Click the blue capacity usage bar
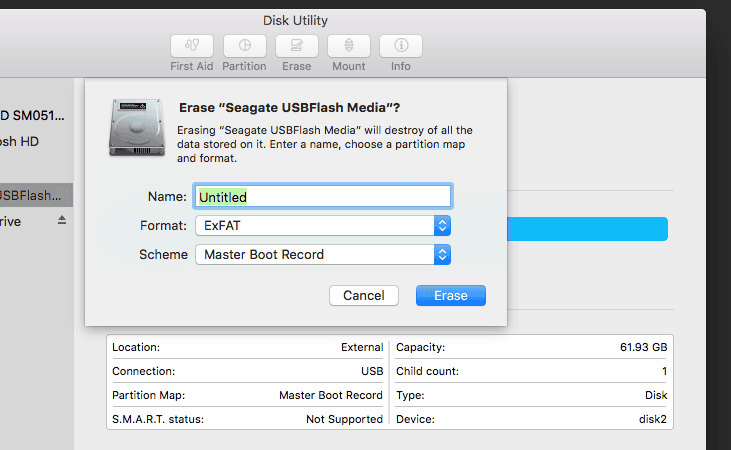Image resolution: width=731 pixels, height=450 pixels. (587, 229)
